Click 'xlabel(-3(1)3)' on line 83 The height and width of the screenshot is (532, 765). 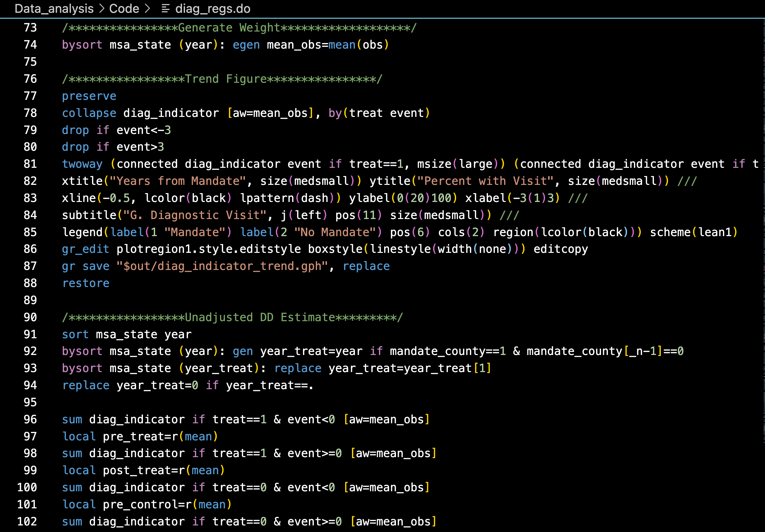click(x=512, y=198)
